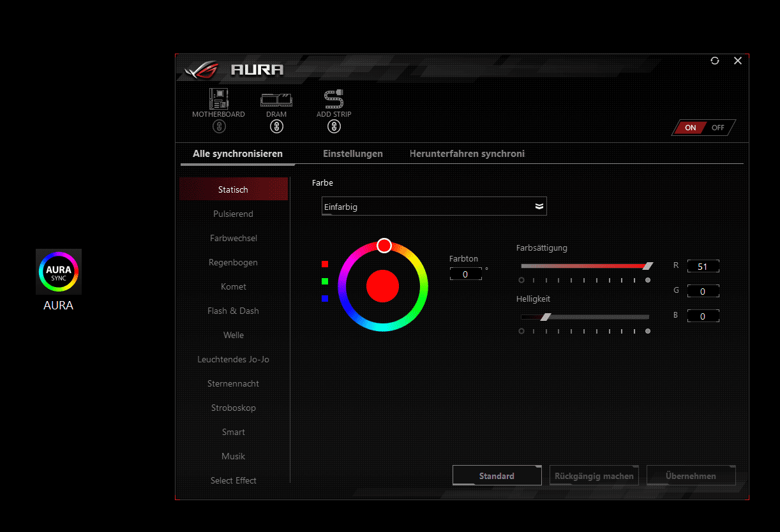Click the B value field
780x532 pixels.
click(x=703, y=316)
